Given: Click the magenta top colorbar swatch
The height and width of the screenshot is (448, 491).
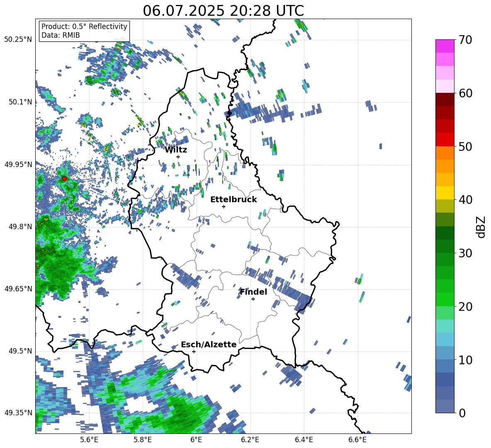Looking at the screenshot, I should [445, 46].
